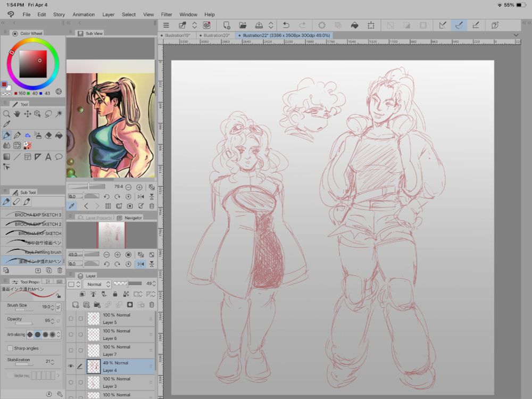Click the Save icon in the command bar
The width and height of the screenshot is (532, 399).
click(x=259, y=25)
